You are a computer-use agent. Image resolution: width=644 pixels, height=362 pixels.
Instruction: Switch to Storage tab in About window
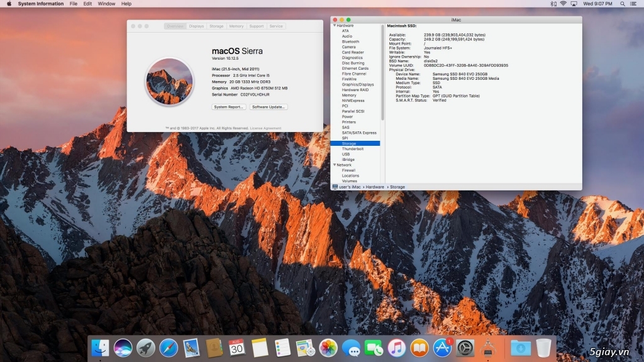coord(216,26)
